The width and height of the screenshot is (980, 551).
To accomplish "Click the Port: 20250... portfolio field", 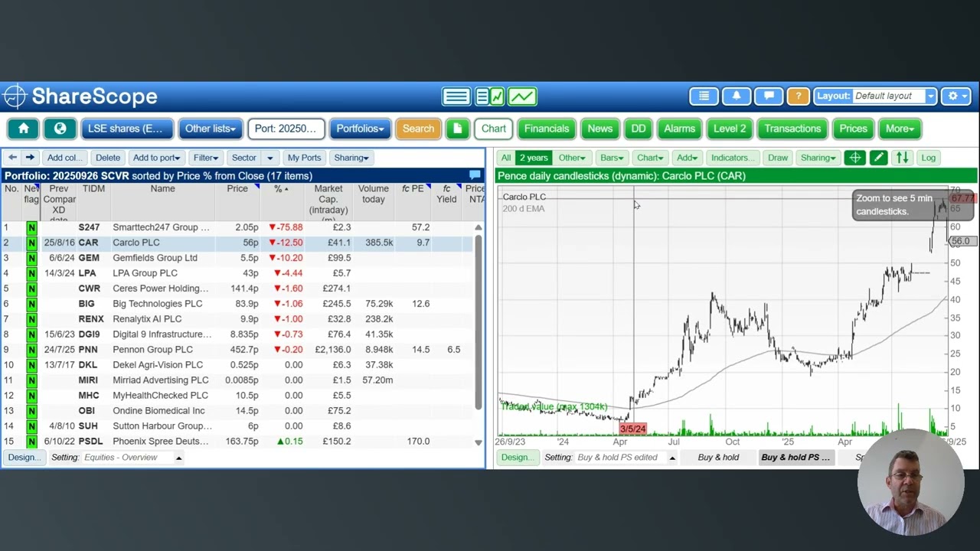I will (286, 129).
